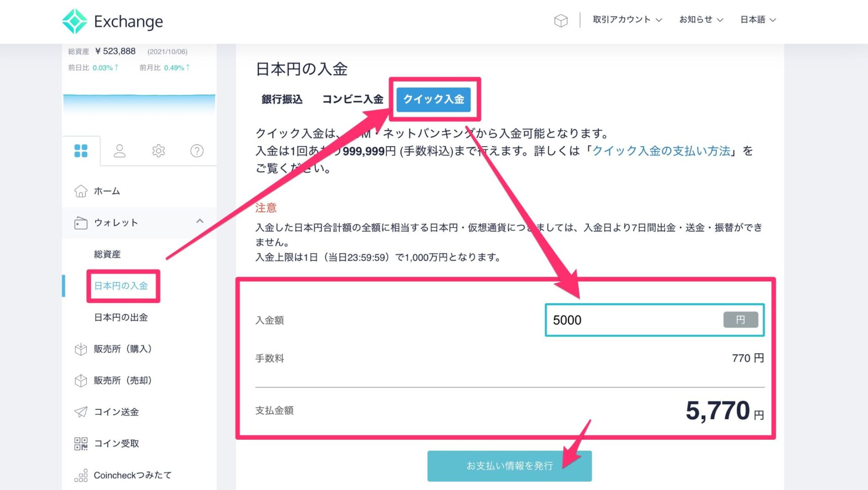
Task: Open the cube icon in header
Action: [561, 21]
